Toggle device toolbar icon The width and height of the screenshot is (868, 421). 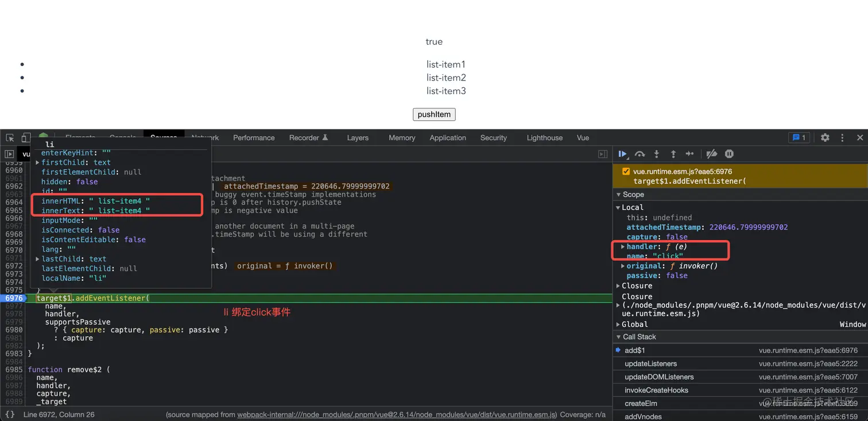click(x=26, y=138)
